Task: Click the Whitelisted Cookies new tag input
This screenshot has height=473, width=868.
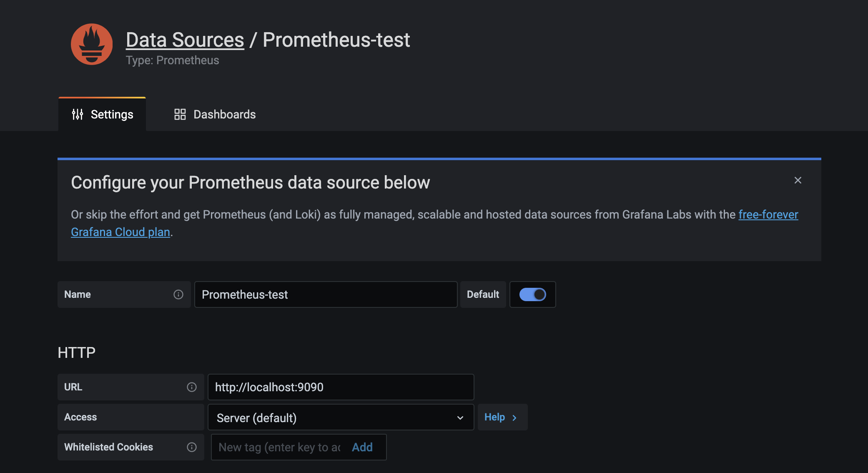Action: coord(279,447)
